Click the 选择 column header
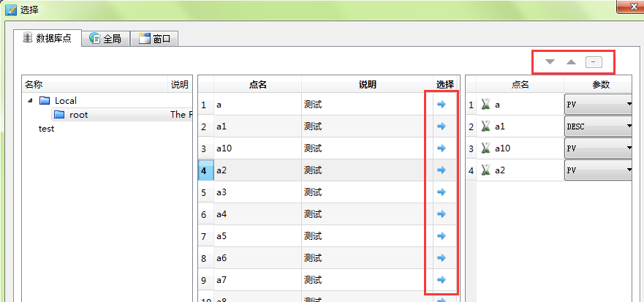The height and width of the screenshot is (302, 644). (445, 85)
